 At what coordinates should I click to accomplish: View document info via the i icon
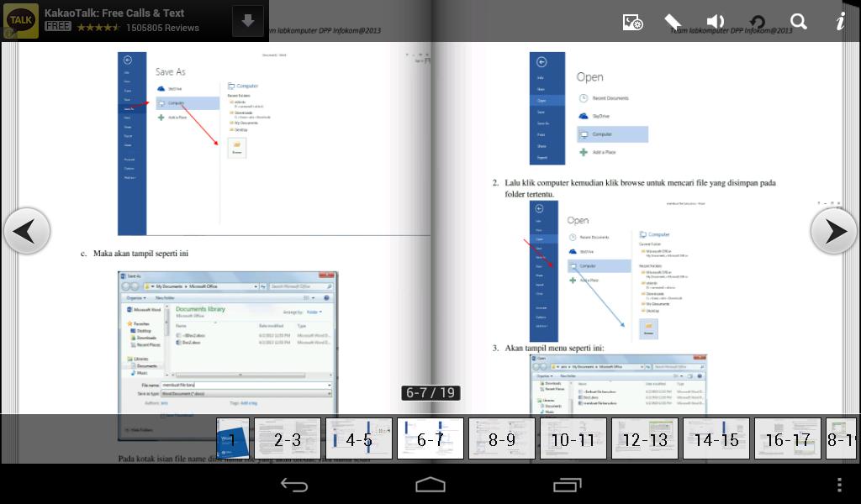[839, 22]
